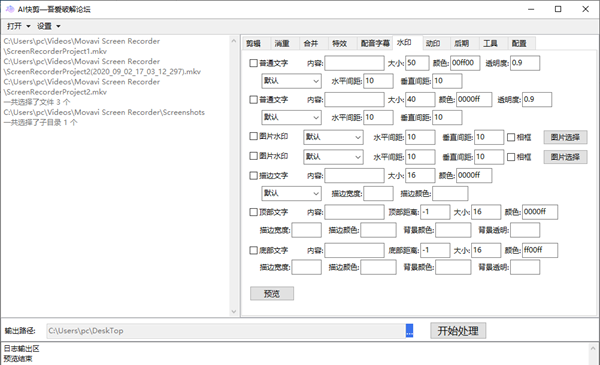Click the AI快剪 app icon in title bar

(x=10, y=9)
